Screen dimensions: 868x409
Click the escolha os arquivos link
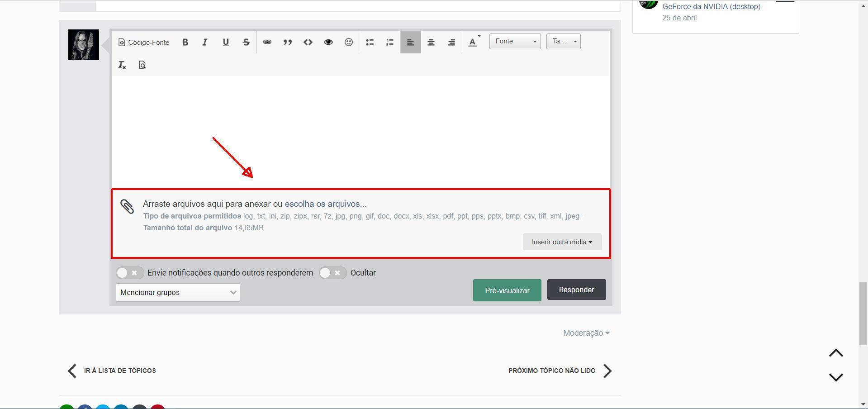pyautogui.click(x=326, y=204)
